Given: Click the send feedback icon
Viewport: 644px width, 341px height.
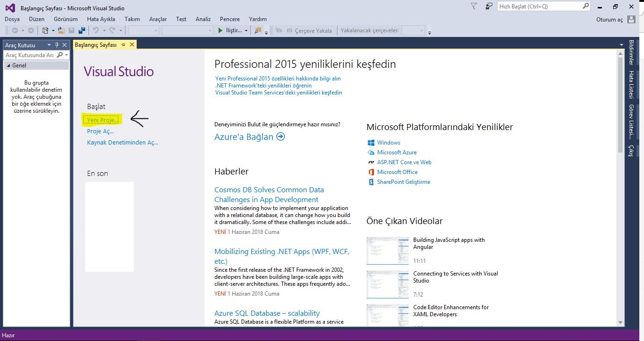Looking at the screenshot, I should click(x=489, y=7).
